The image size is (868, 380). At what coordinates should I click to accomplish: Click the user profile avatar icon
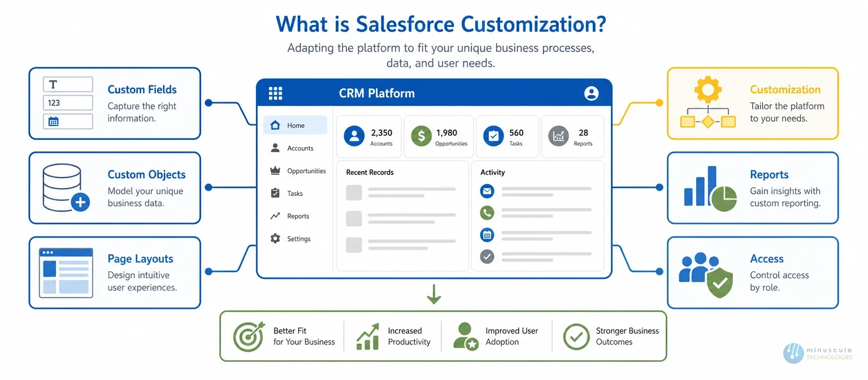[591, 93]
